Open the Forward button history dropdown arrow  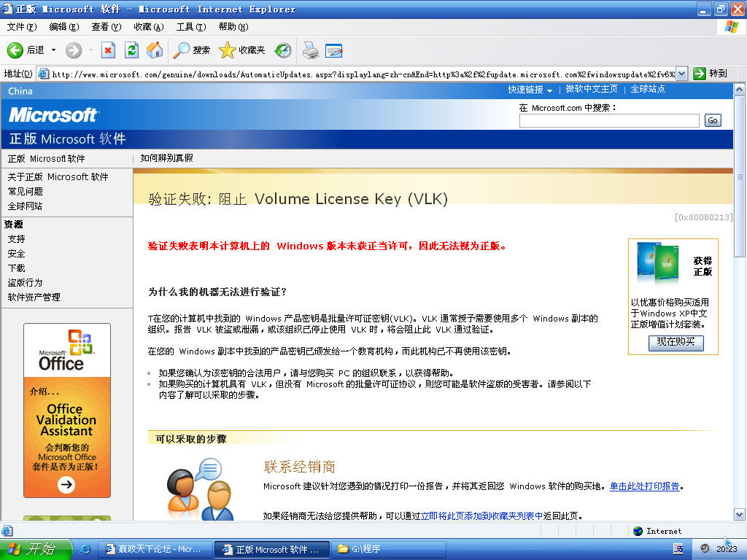90,50
